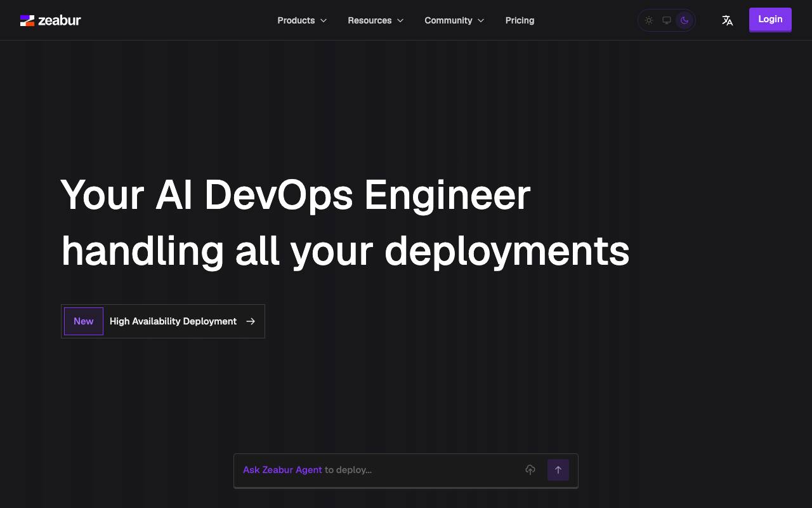Click the purple Login button
This screenshot has width=812, height=508.
[x=770, y=19]
